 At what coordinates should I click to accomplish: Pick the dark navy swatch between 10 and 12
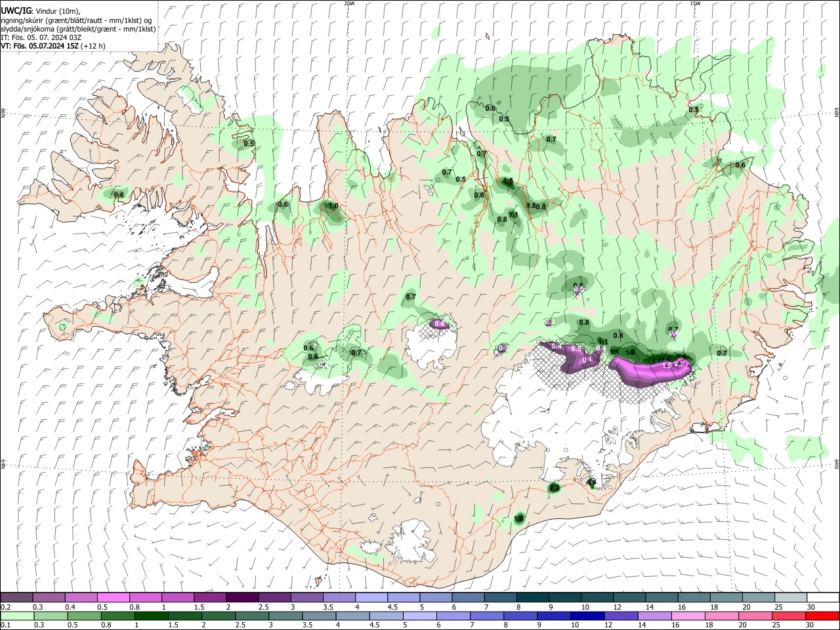click(x=587, y=616)
